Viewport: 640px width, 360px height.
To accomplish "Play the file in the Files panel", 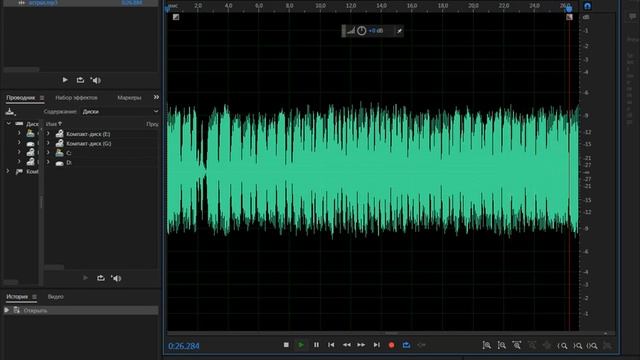I will tap(65, 80).
